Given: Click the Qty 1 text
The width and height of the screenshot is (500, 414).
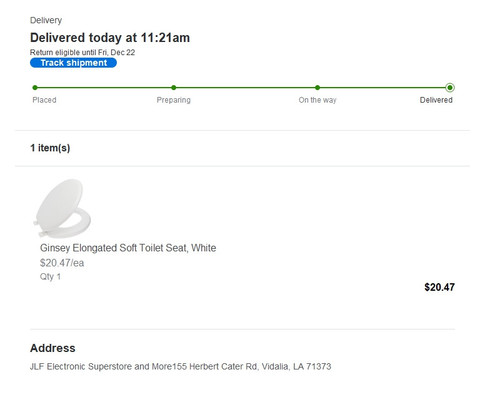Looking at the screenshot, I should point(50,277).
